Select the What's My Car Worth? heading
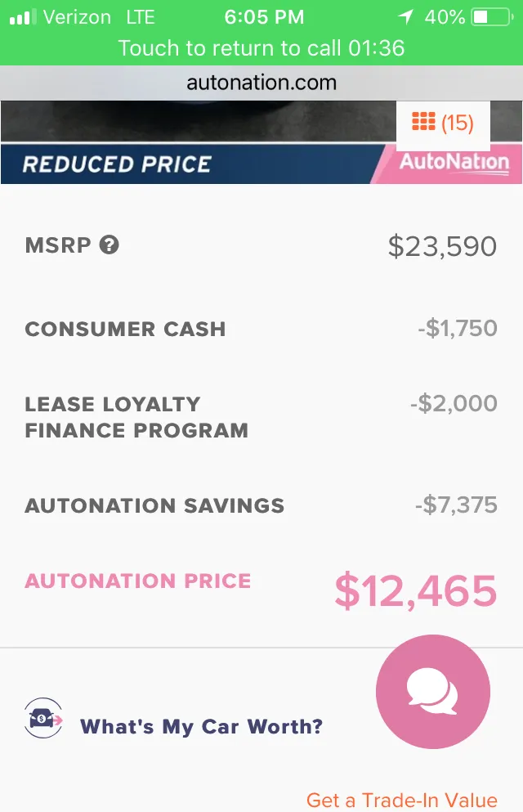 201,726
